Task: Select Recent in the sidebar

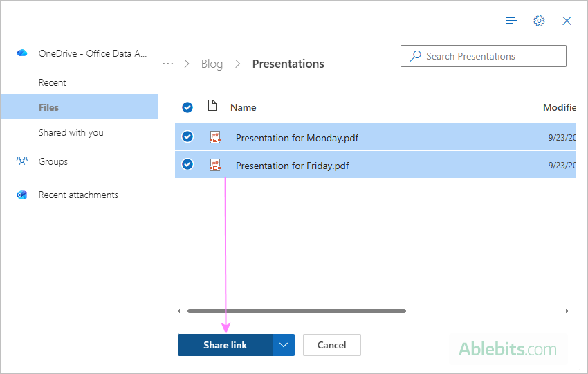Action: (52, 82)
